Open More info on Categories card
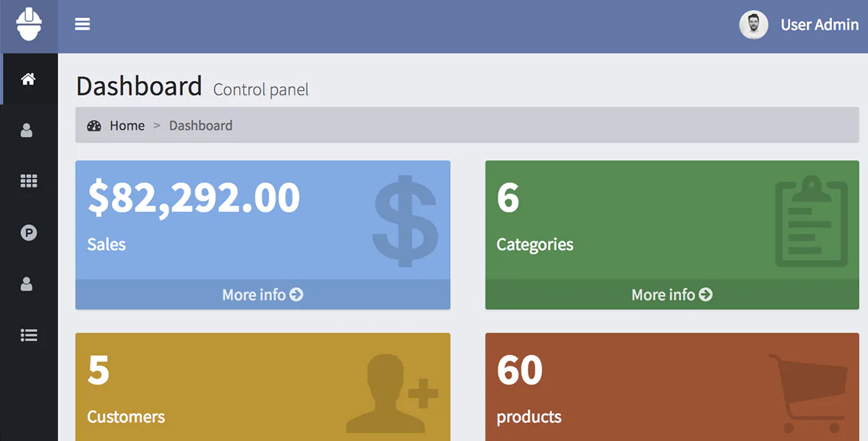The height and width of the screenshot is (441, 868). (672, 295)
